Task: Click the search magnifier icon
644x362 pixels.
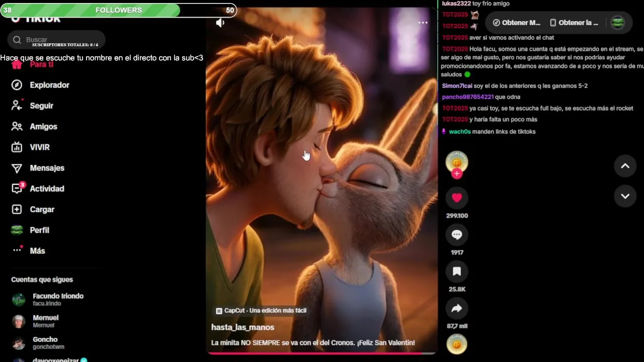Action: pos(17,40)
